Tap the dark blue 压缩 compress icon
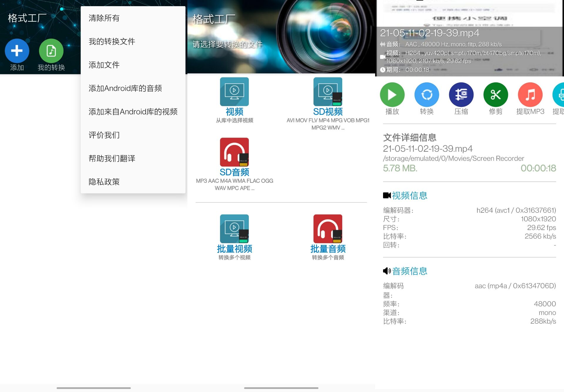Screen dimensions: 564x392 click(x=461, y=95)
